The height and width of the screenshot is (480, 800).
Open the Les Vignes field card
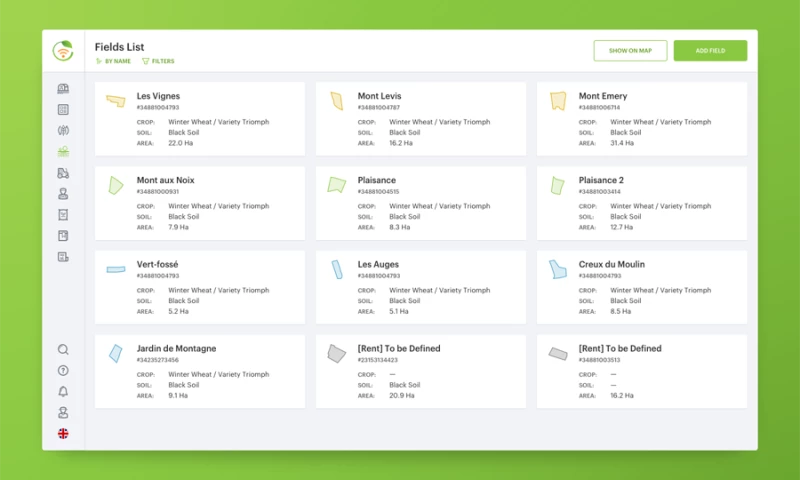[x=200, y=119]
